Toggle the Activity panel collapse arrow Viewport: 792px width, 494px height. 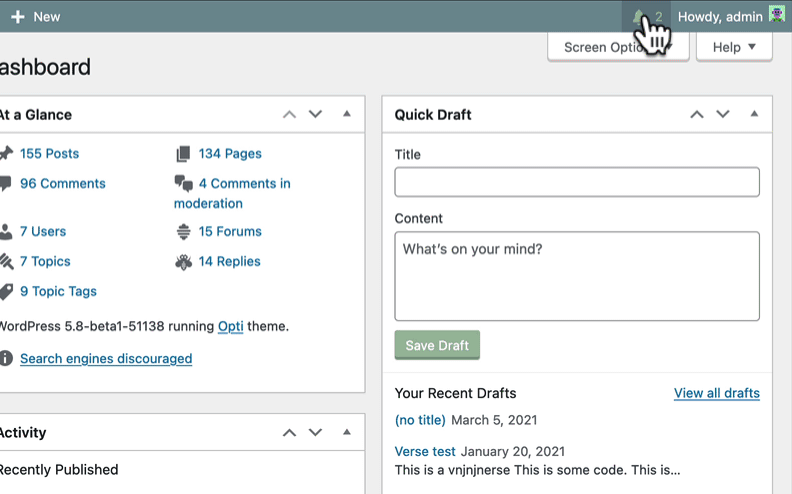[x=347, y=432]
